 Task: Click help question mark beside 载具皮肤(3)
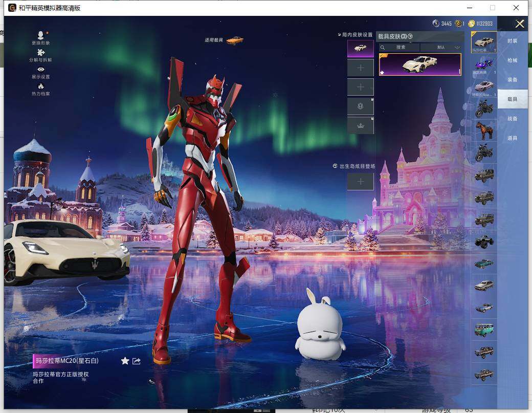tap(410, 36)
